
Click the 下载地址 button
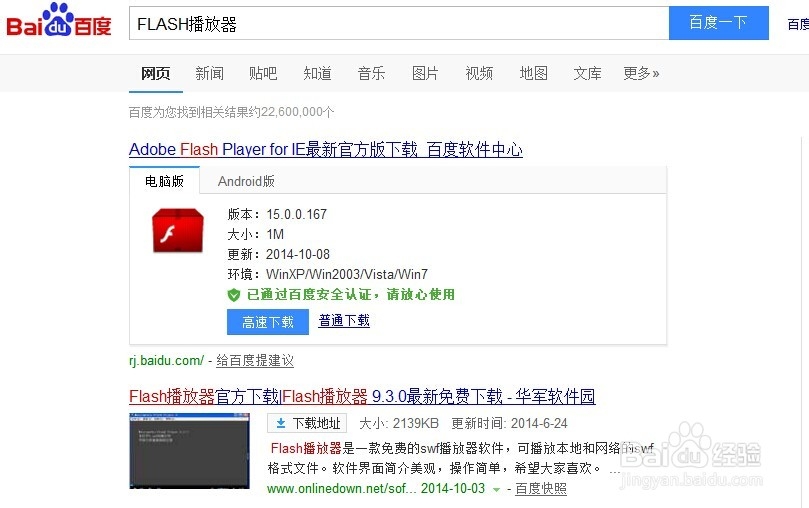[x=308, y=423]
